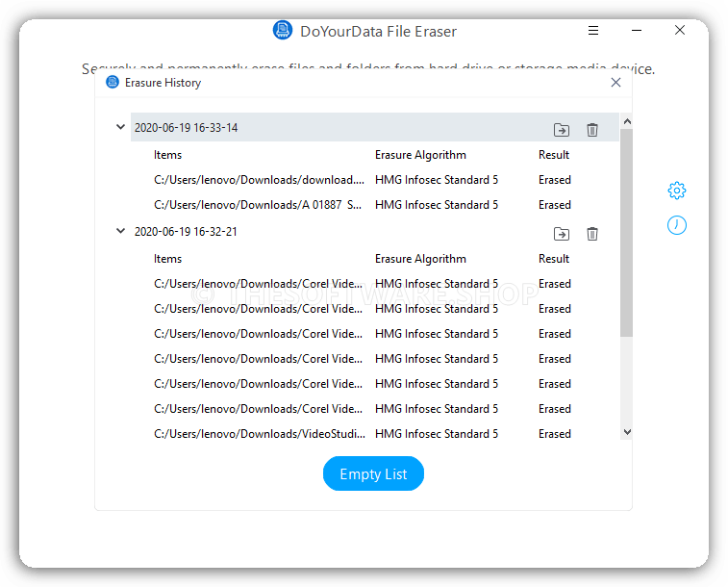Click the scrollbar up arrow
This screenshot has height=587, width=728.
point(627,121)
